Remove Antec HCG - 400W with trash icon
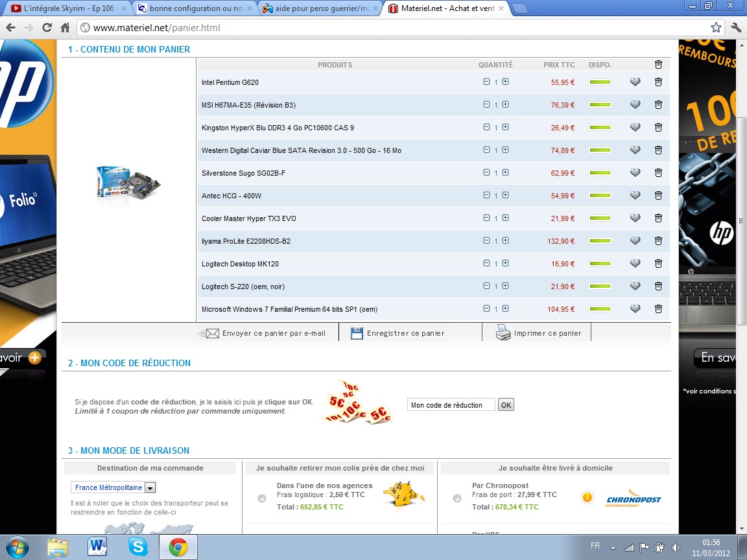The width and height of the screenshot is (747, 560). click(x=658, y=196)
